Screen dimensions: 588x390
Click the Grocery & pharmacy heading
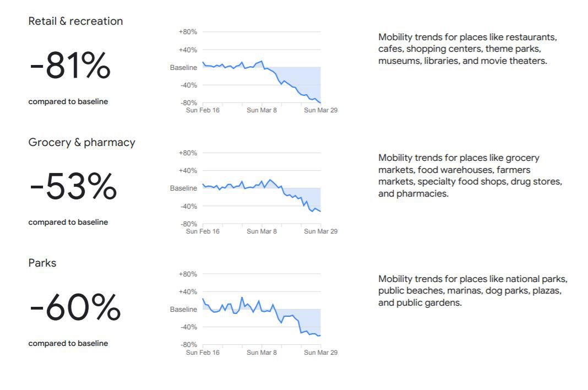[x=81, y=143]
